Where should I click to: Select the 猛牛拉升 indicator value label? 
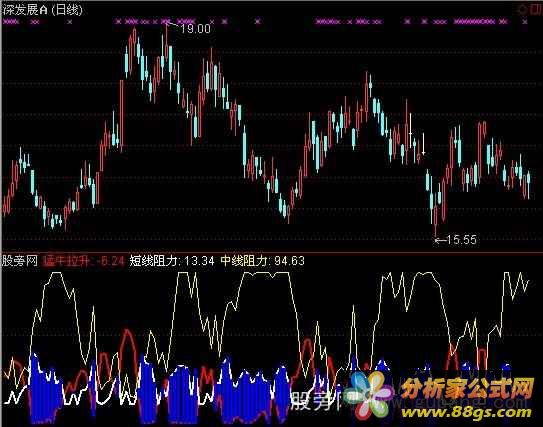click(x=84, y=260)
